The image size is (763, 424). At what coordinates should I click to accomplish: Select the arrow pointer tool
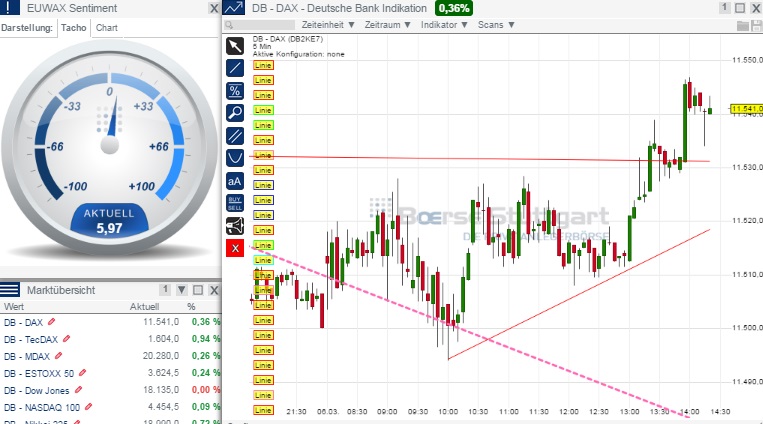pos(235,46)
